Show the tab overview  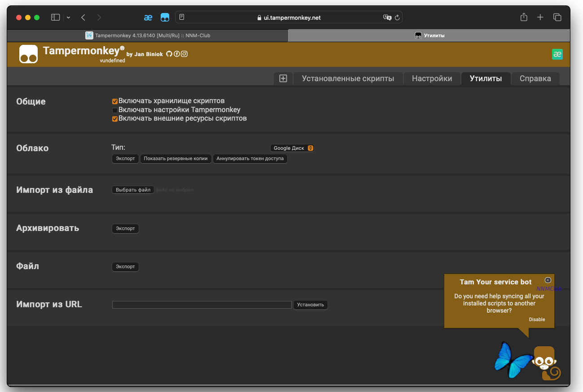click(x=557, y=17)
